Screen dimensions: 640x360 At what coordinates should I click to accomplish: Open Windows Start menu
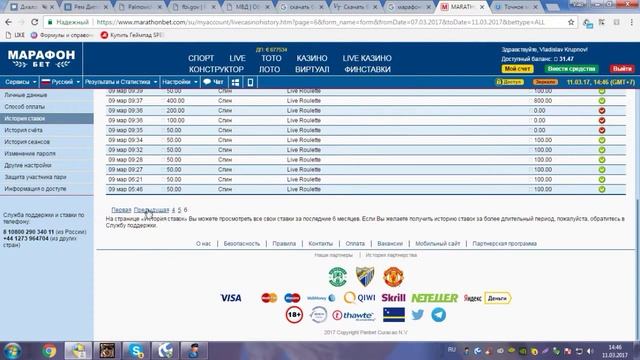[12, 351]
